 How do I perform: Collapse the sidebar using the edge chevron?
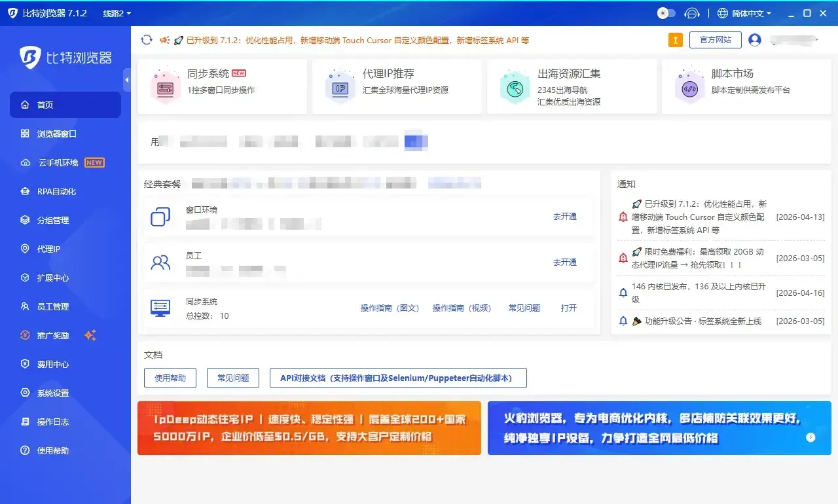(126, 80)
